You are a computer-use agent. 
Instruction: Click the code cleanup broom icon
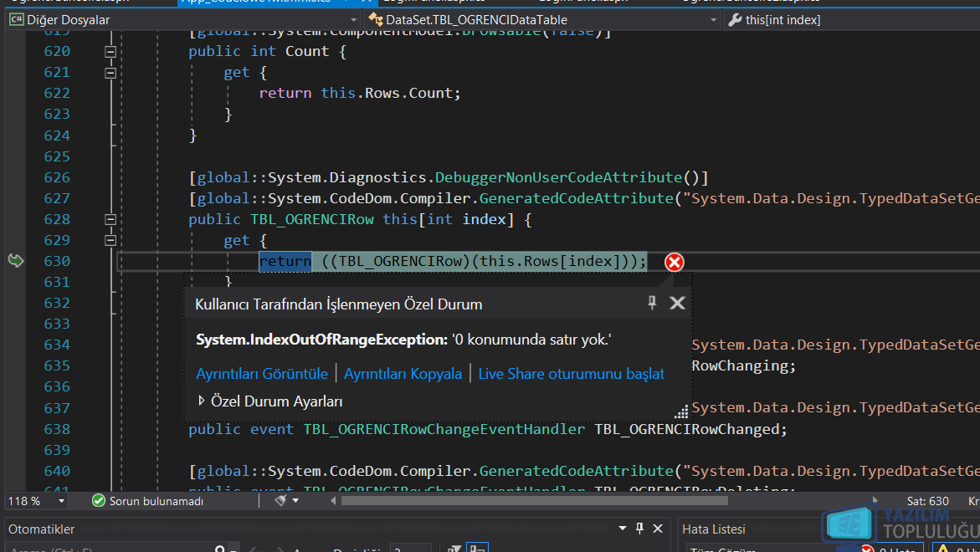pyautogui.click(x=280, y=500)
